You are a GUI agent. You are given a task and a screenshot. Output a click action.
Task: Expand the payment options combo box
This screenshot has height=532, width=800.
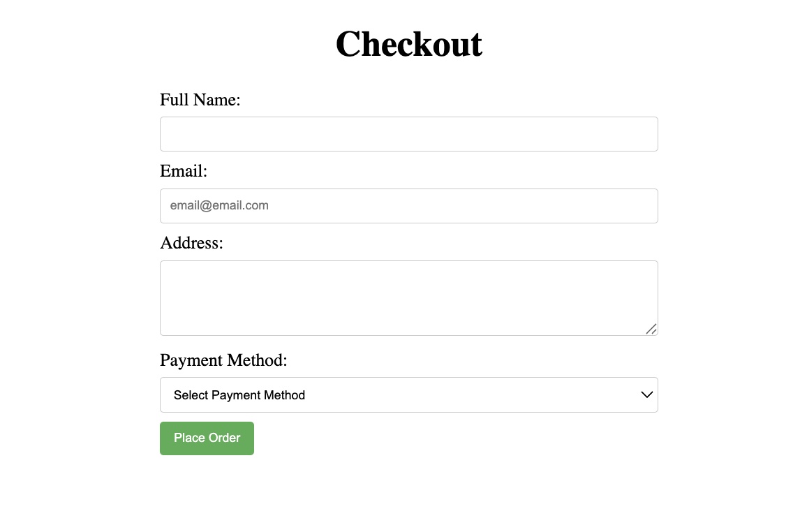(x=408, y=395)
